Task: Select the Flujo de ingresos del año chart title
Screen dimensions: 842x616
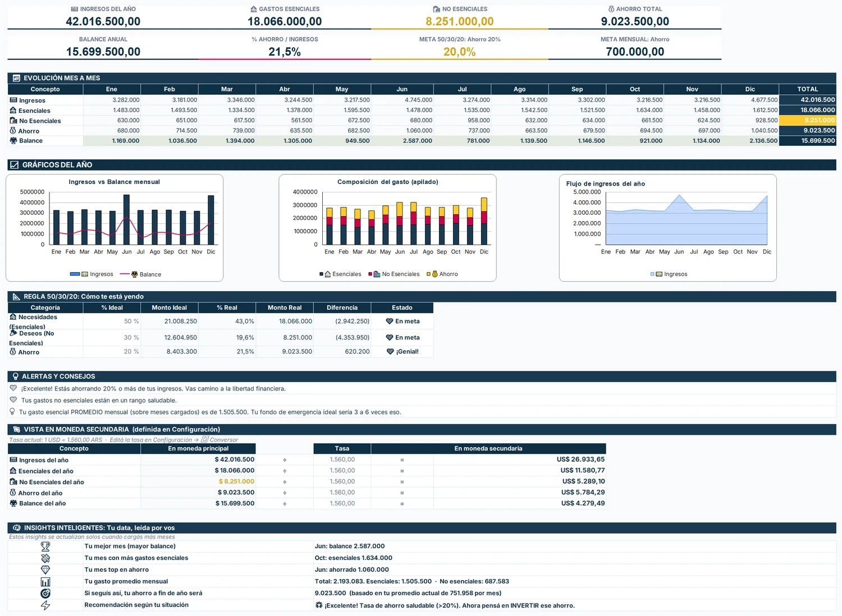Action: 606,184
